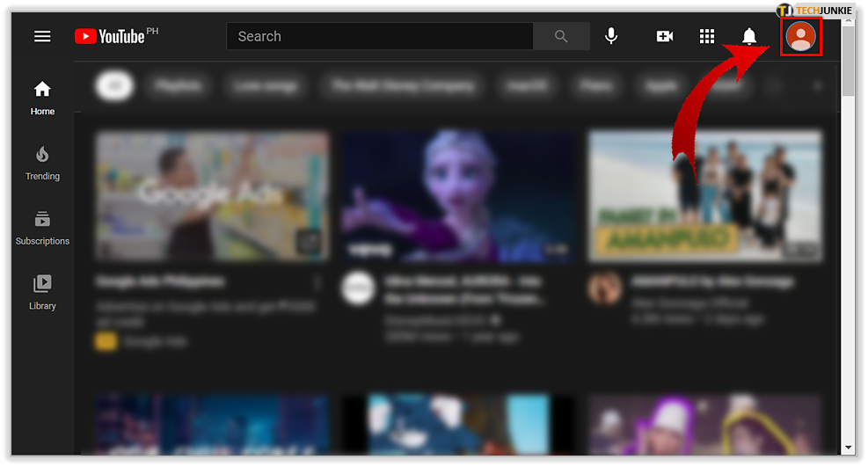Open the Google Ads video thumbnail
Screen dimensions: 868x467
[x=212, y=196]
